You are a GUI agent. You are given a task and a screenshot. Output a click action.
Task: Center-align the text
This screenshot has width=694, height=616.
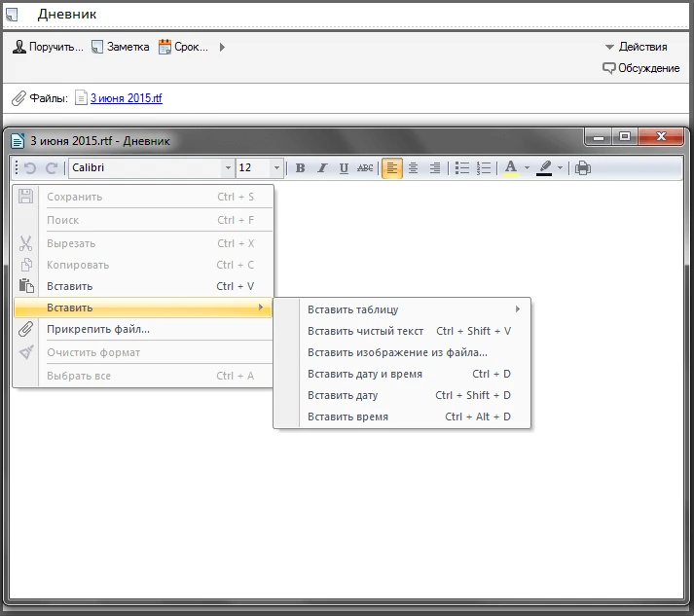tap(413, 168)
